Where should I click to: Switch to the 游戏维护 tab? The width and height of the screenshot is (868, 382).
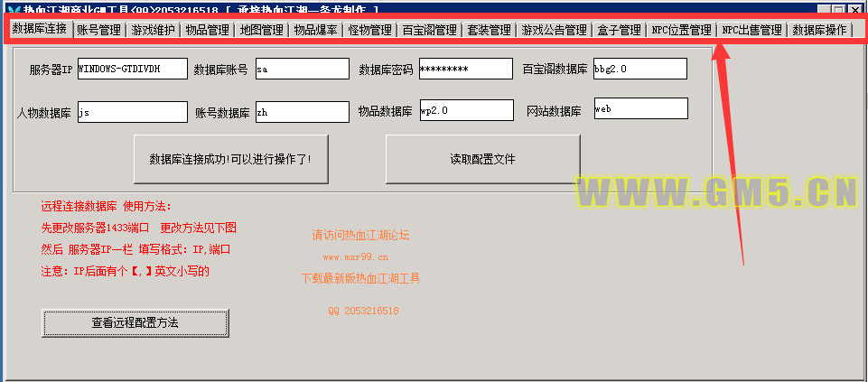pyautogui.click(x=153, y=30)
